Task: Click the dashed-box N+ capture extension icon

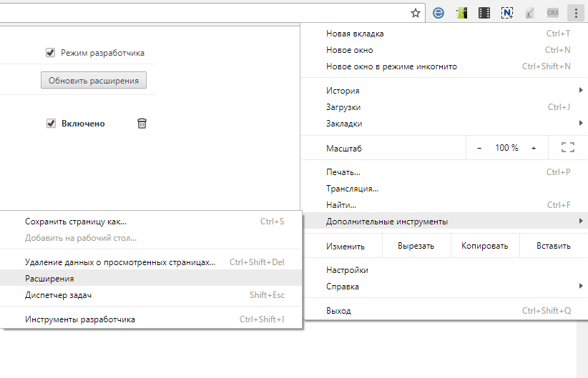Action: pyautogui.click(x=507, y=13)
